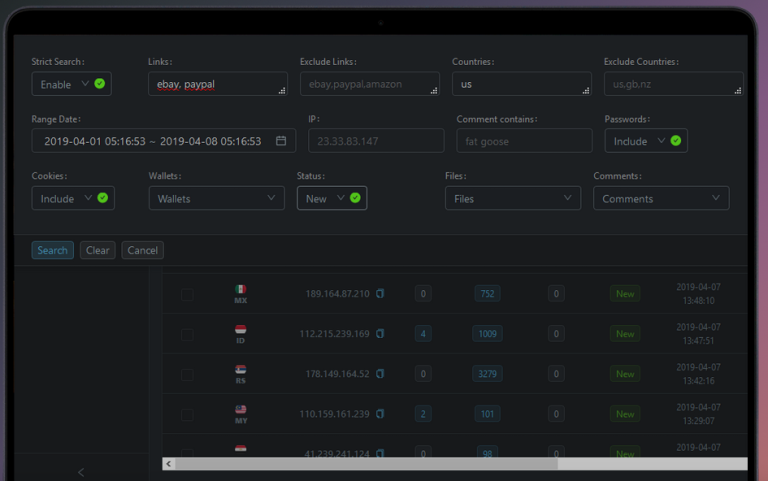The width and height of the screenshot is (768, 481).
Task: Open the Wallets dropdown
Action: 216,198
